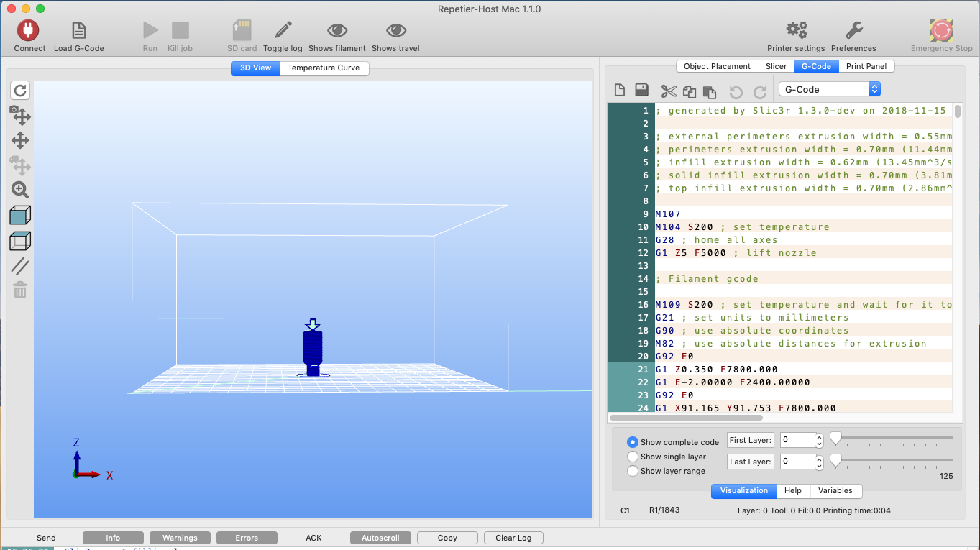This screenshot has width=980, height=550.
Task: Click the Last Layer stepper arrows
Action: 820,462
